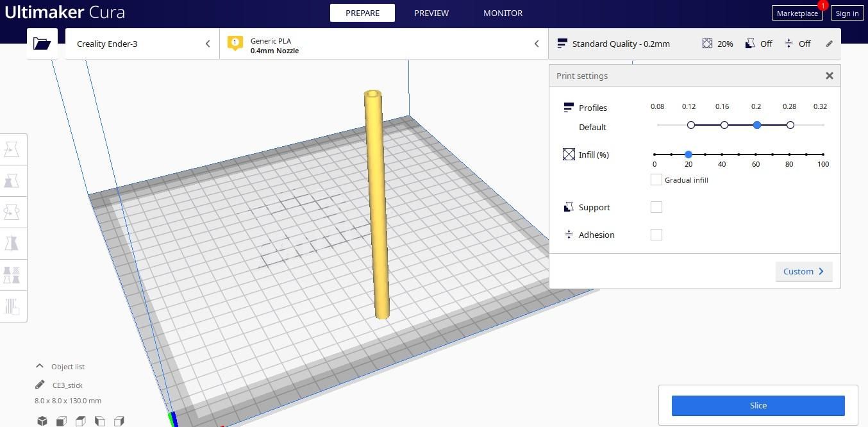Open Per Model Settings tool

[12, 274]
